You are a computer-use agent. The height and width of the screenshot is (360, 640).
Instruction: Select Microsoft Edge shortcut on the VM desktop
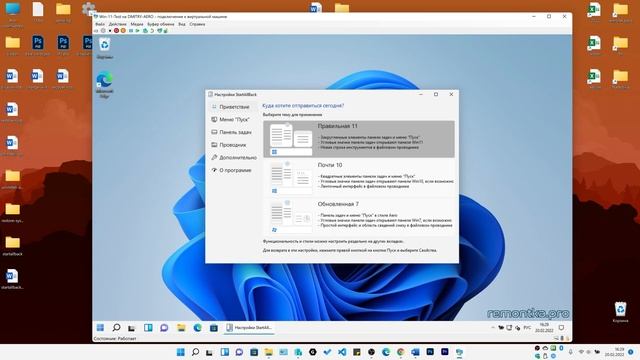pyautogui.click(x=104, y=84)
